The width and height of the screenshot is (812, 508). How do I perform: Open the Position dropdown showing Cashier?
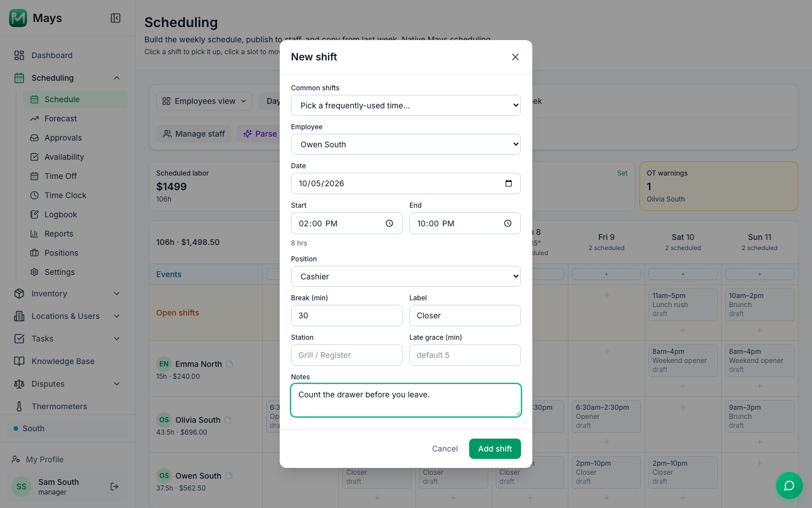click(406, 277)
